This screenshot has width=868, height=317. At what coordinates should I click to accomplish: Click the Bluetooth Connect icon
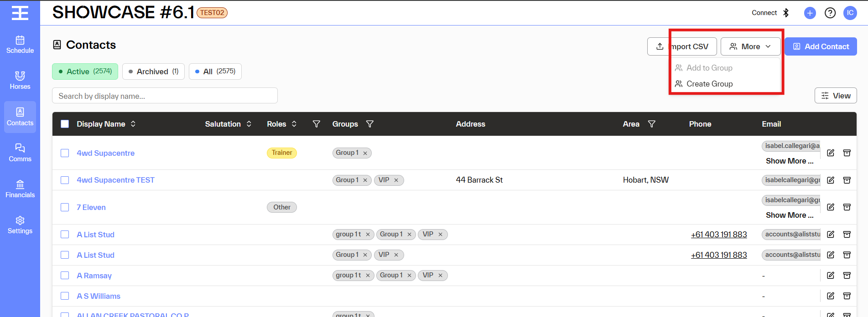tap(786, 13)
